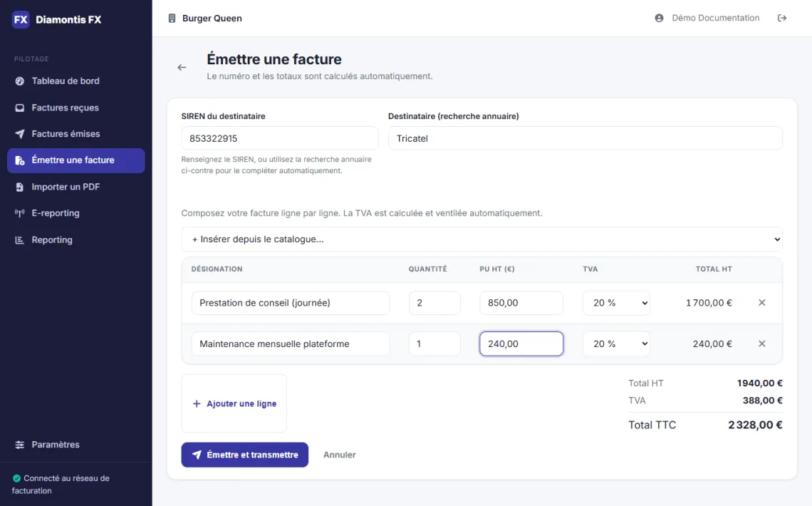Select Importer un PDF menu item

[76, 187]
